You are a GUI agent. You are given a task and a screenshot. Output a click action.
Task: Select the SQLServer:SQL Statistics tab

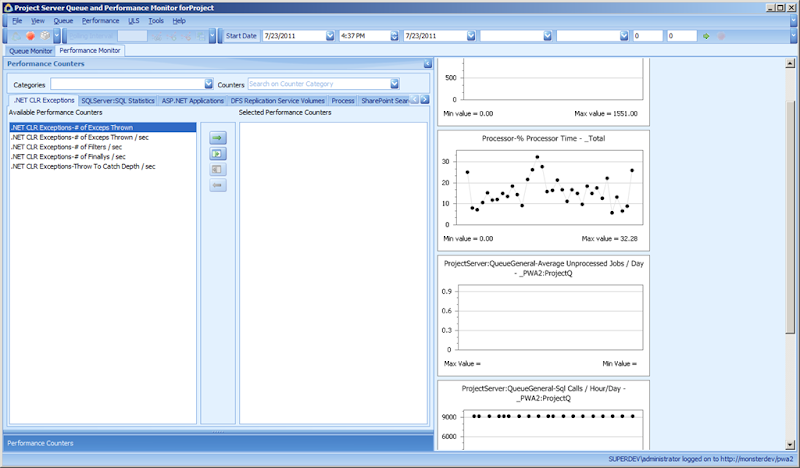(x=118, y=101)
